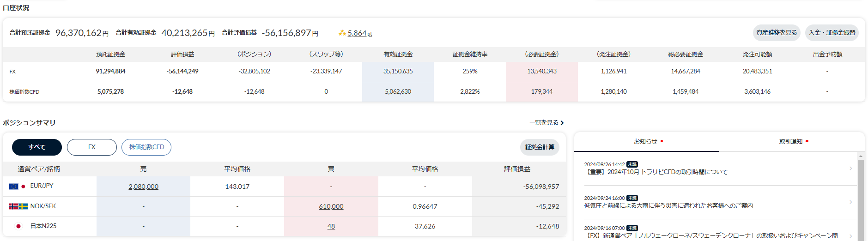Screen dimensions: 868x241
Task: Click the red dot beside お知らせ
Action: coord(662,141)
